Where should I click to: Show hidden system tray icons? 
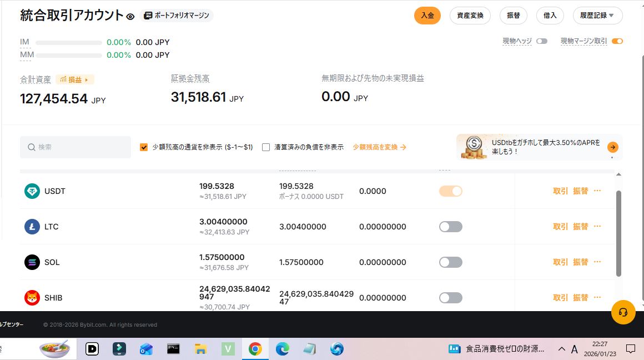tap(561, 349)
